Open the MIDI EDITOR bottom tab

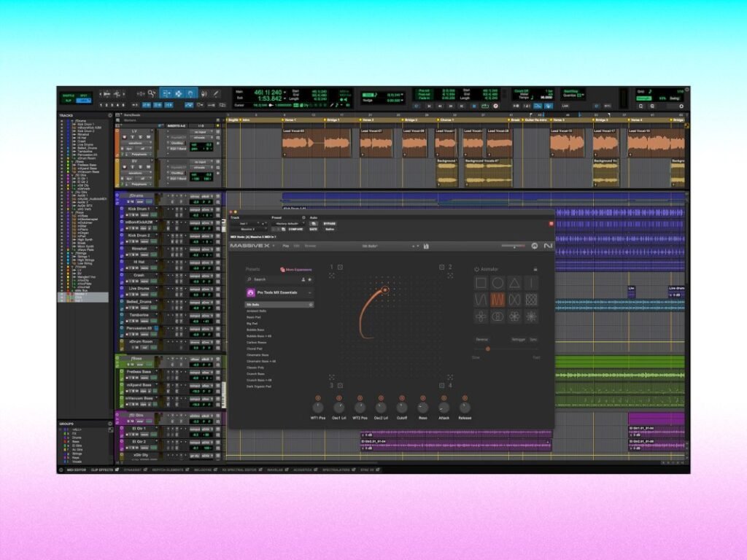coord(76,470)
